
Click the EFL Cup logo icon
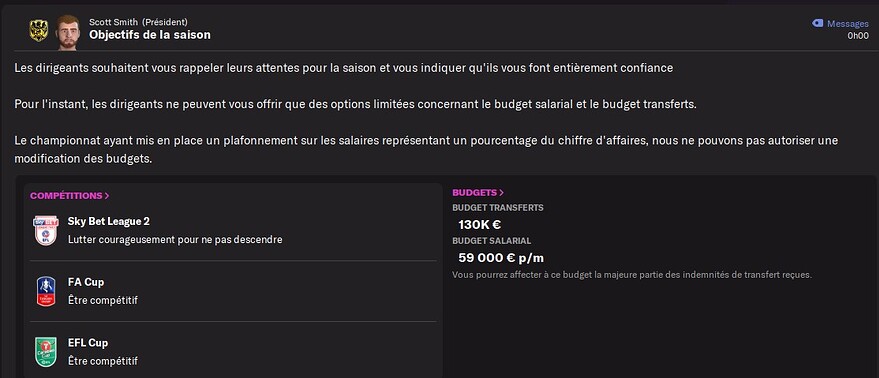click(46, 352)
